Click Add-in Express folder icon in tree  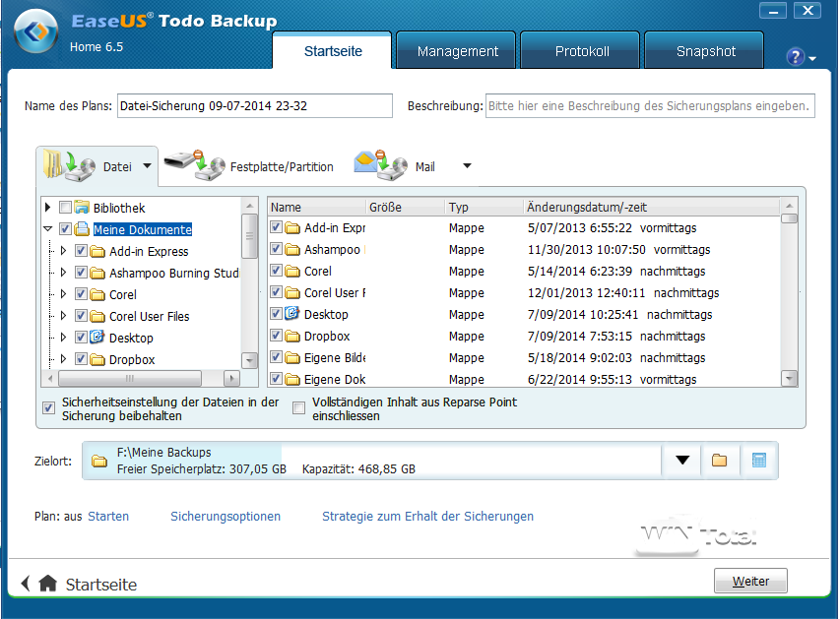[x=97, y=251]
